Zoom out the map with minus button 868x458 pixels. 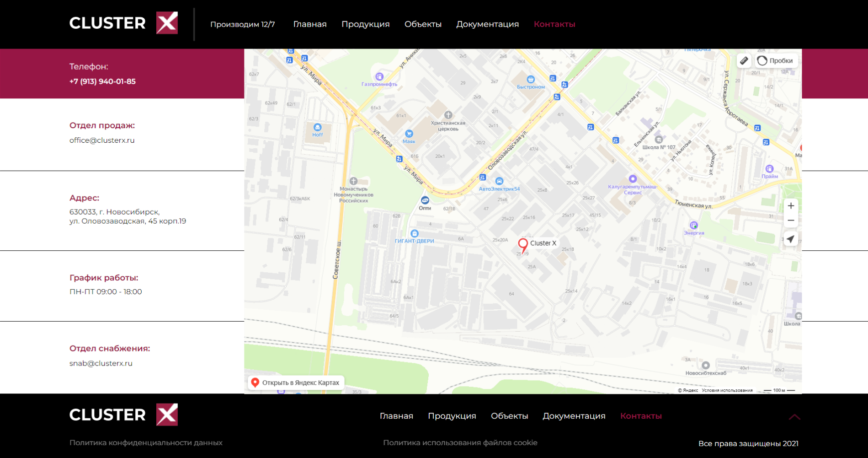coord(791,221)
